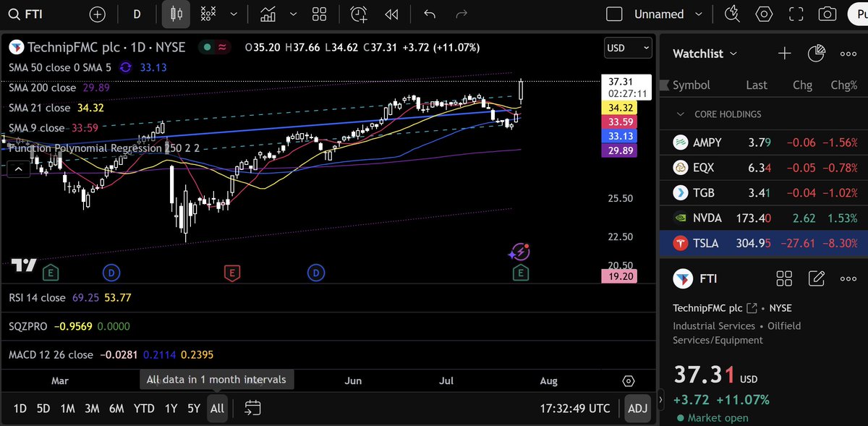Toggle the green market status dot
The width and height of the screenshot is (868, 426).
208,47
